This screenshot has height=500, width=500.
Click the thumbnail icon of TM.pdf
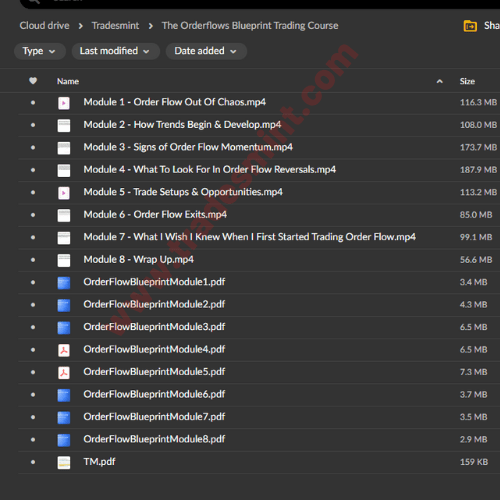coord(64,463)
